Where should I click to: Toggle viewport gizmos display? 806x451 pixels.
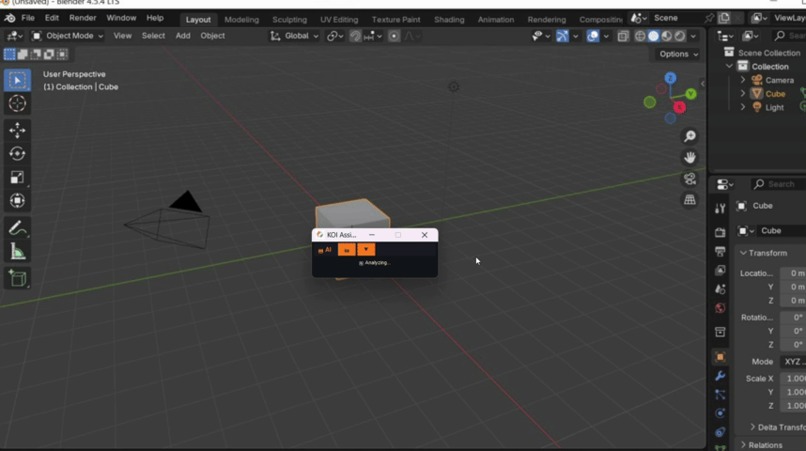pyautogui.click(x=562, y=36)
